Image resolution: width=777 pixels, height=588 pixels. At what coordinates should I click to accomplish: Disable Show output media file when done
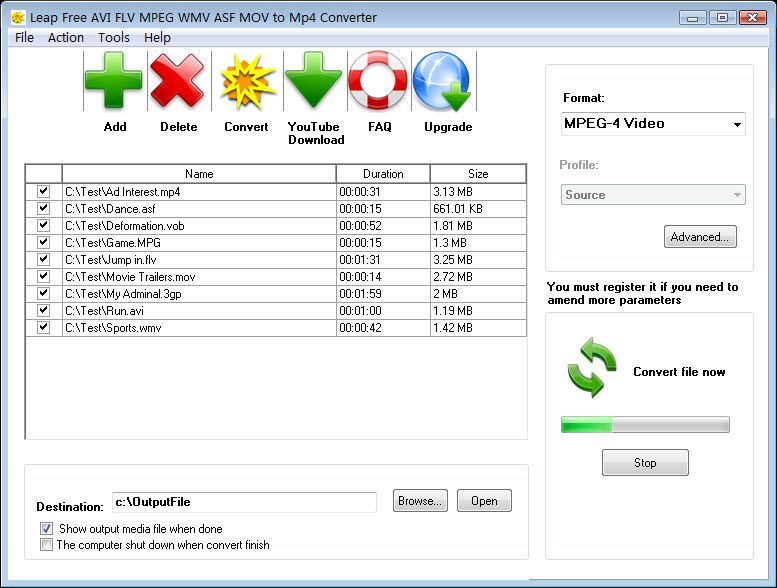47,529
